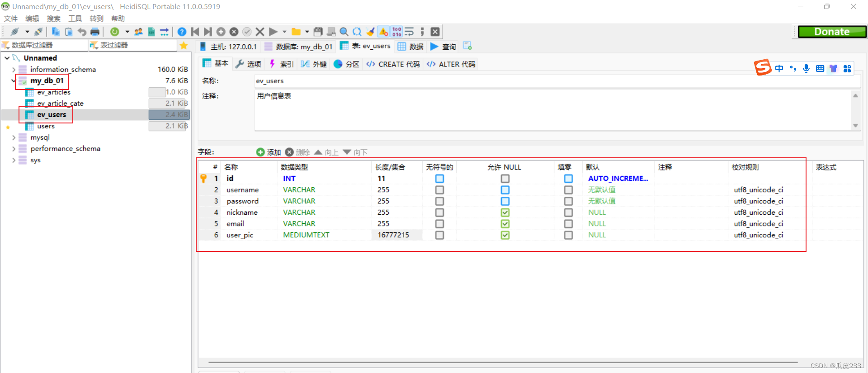Uncheck Allow NULL for nickname row
Screen dimensions: 868x373
tap(505, 212)
